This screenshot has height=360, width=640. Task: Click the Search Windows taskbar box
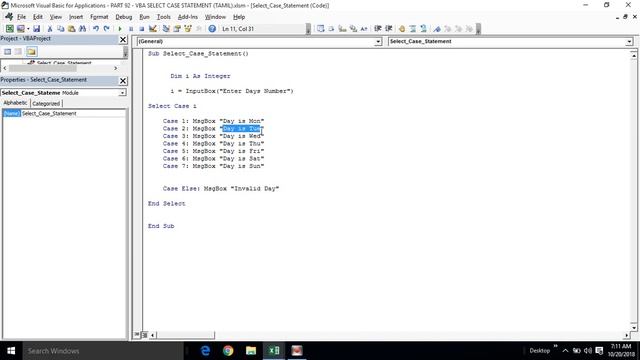(x=103, y=351)
